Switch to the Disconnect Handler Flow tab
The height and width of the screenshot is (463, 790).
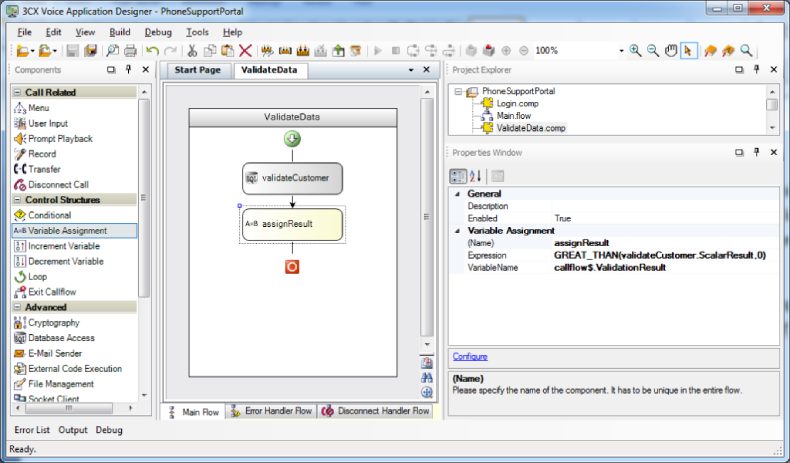point(376,411)
